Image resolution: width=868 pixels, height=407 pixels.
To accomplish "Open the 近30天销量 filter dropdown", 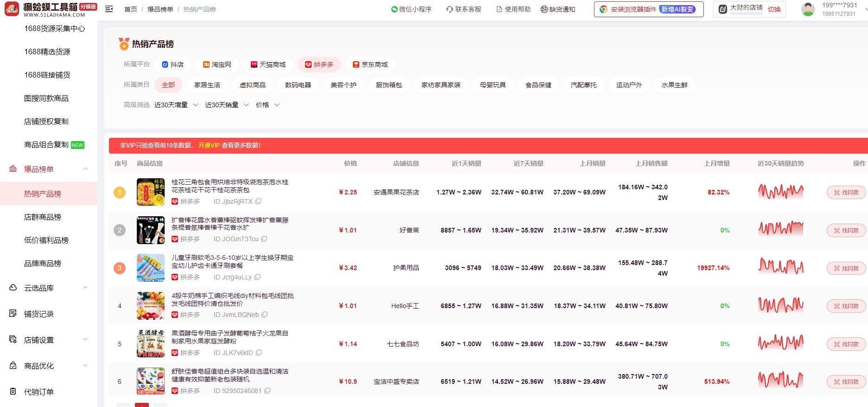I will click(227, 105).
